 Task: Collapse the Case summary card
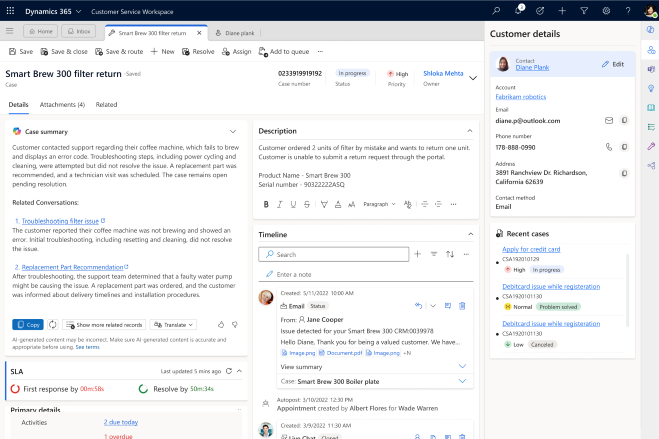[x=233, y=131]
